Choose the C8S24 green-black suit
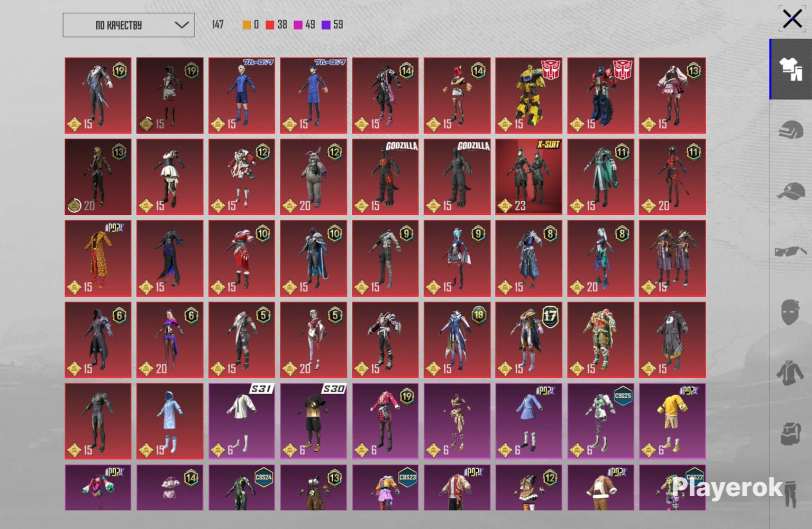The width and height of the screenshot is (812, 529). (242, 487)
